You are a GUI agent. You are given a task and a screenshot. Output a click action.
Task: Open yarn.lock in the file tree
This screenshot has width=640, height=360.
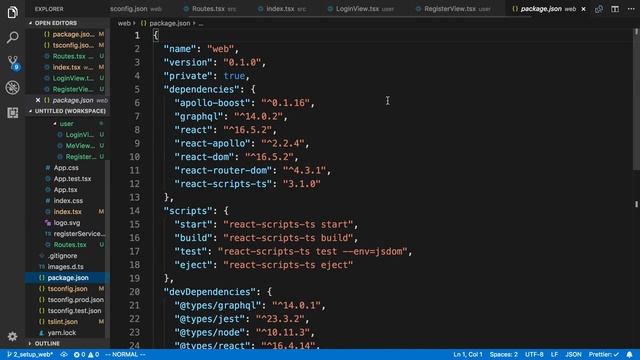pyautogui.click(x=61, y=333)
